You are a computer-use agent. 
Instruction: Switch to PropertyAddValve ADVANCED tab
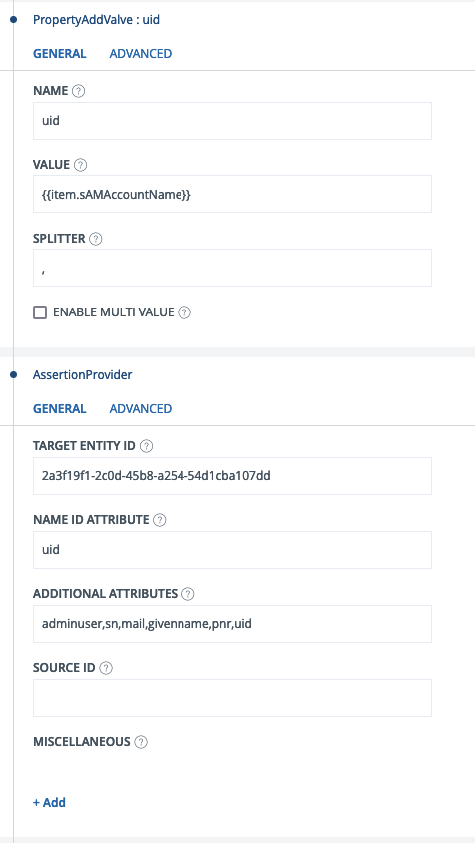coord(141,53)
